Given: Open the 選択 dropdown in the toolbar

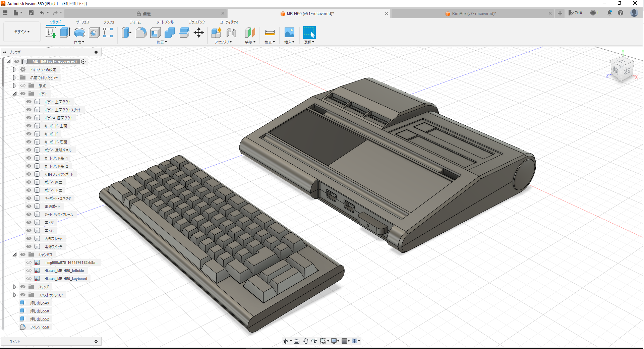Looking at the screenshot, I should click(309, 42).
